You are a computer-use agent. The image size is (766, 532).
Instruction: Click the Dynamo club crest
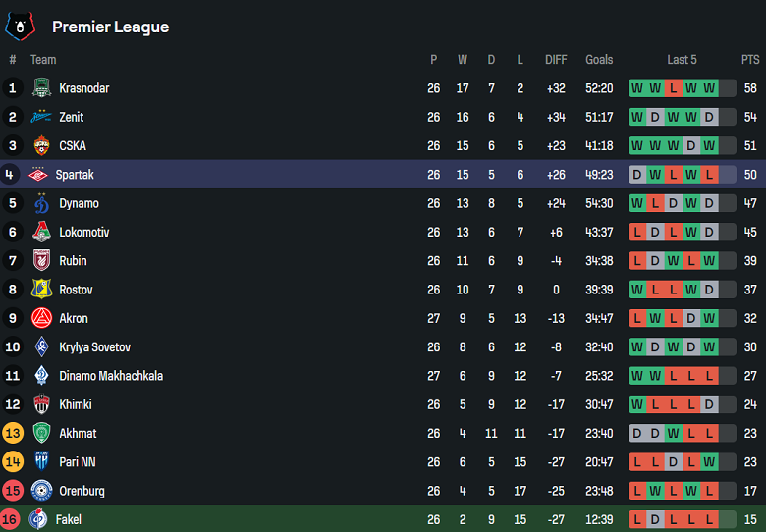pyautogui.click(x=41, y=203)
